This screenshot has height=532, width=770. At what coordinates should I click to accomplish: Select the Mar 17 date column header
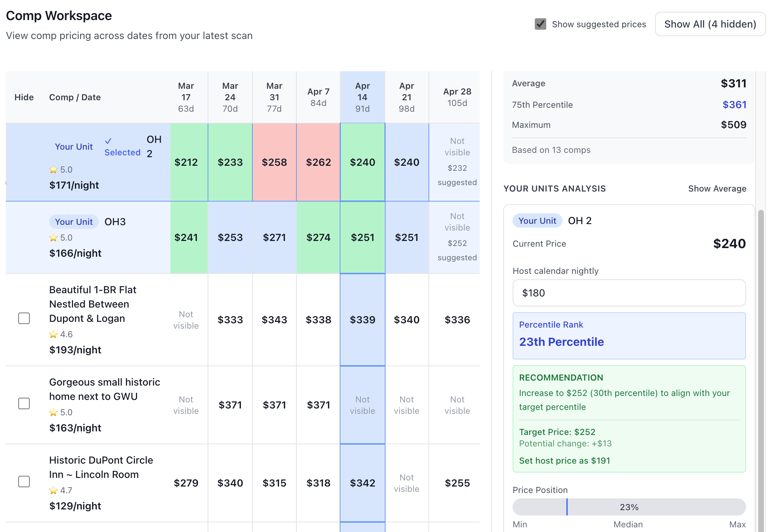[186, 97]
